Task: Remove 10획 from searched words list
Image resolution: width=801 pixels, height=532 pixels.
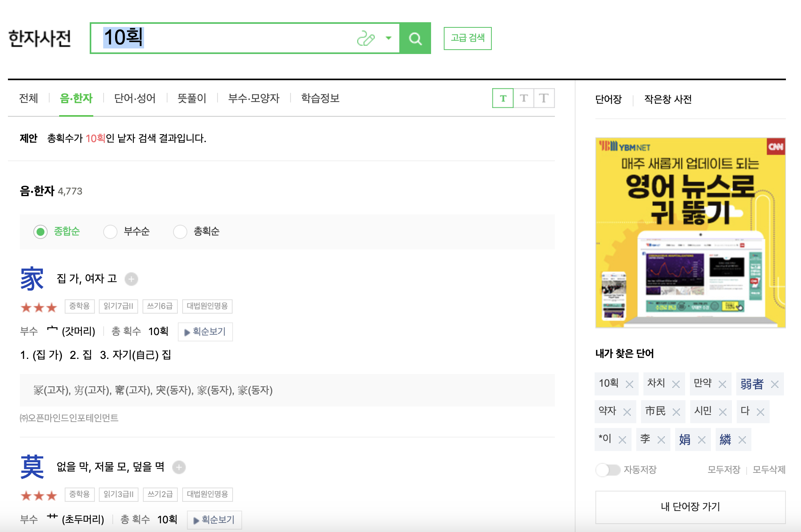Action: tap(629, 384)
